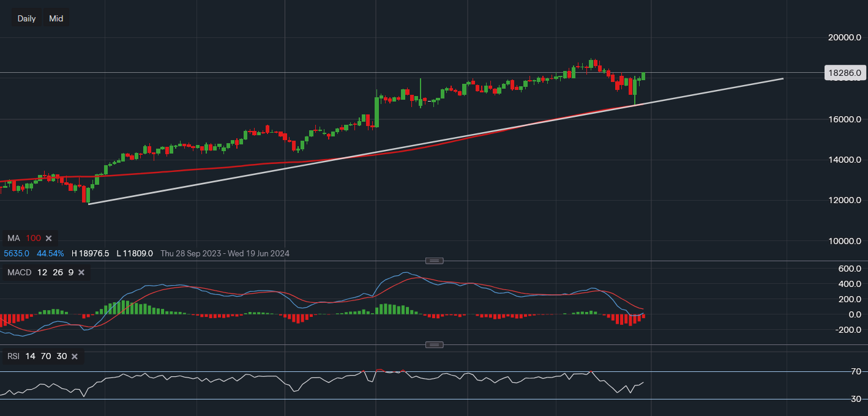Click the date range Thu 28 Sep 2023 text
This screenshot has height=416, width=868.
[190, 253]
